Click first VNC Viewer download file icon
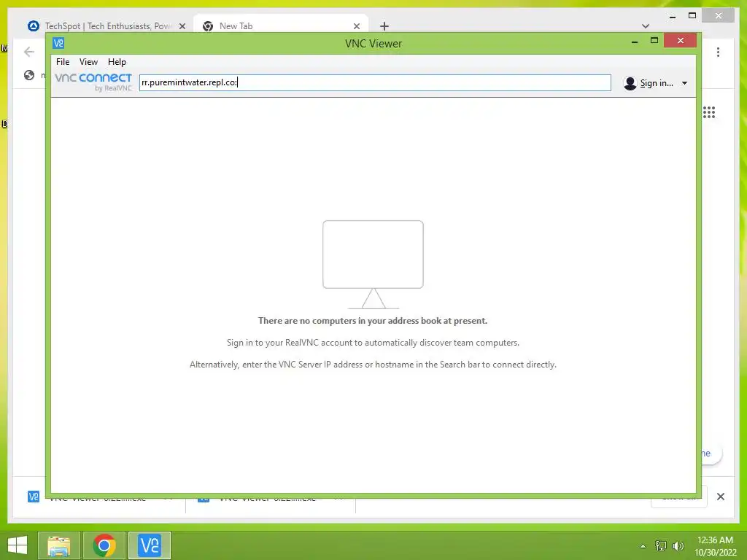This screenshot has width=747, height=560. 34,497
